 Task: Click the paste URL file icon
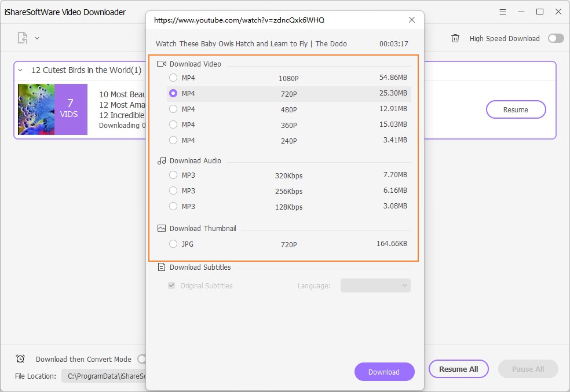tap(23, 38)
